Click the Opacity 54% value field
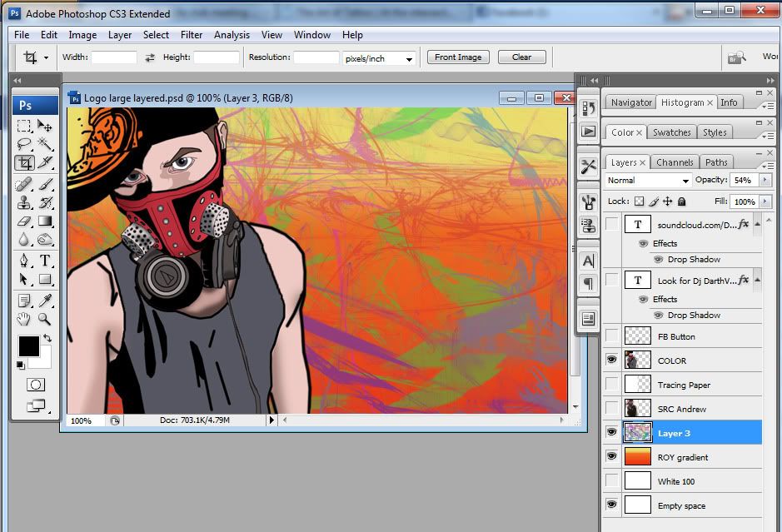The height and width of the screenshot is (532, 782). point(744,180)
